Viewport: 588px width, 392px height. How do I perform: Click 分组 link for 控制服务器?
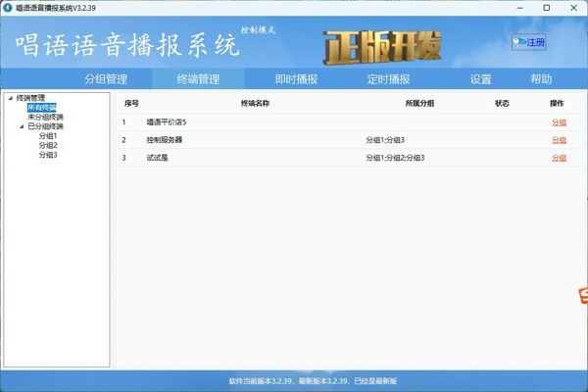click(559, 140)
